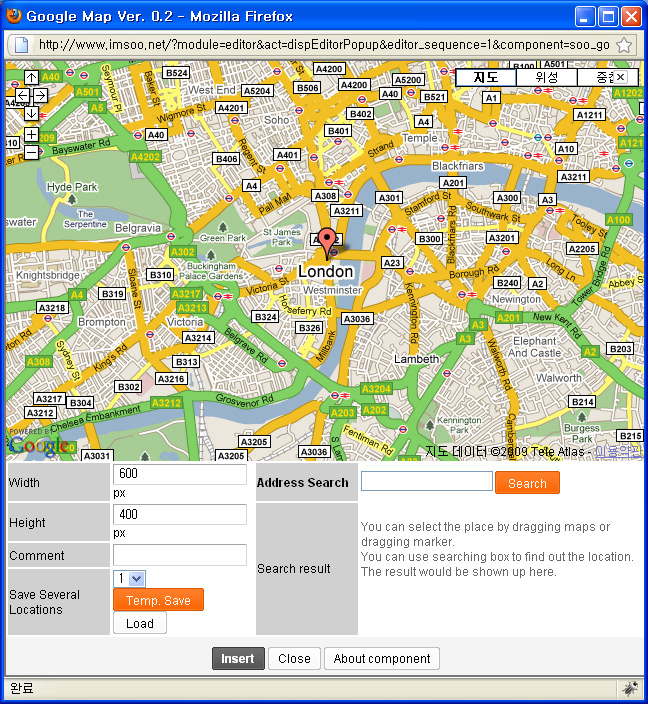Viewport: 648px width, 704px height.
Task: Pan the map right with the arrow
Action: (40, 95)
